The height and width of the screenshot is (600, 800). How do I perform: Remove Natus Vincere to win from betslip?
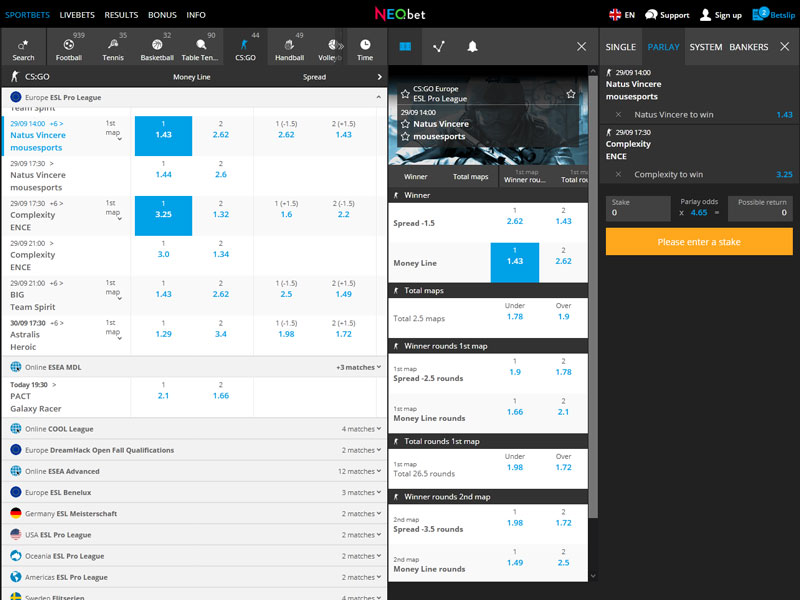[x=618, y=115]
